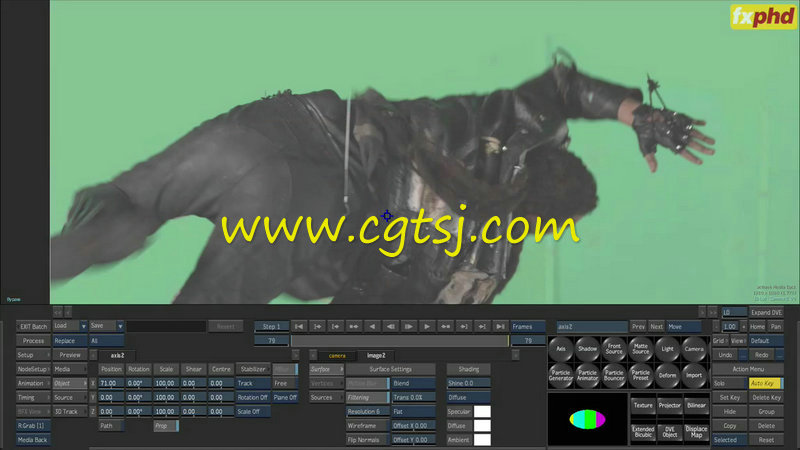
Task: Toggle the Wireframe option
Action: click(x=367, y=426)
